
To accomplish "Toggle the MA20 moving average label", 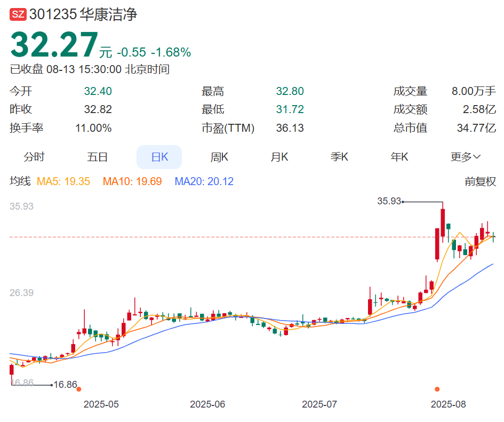I will tap(204, 181).
